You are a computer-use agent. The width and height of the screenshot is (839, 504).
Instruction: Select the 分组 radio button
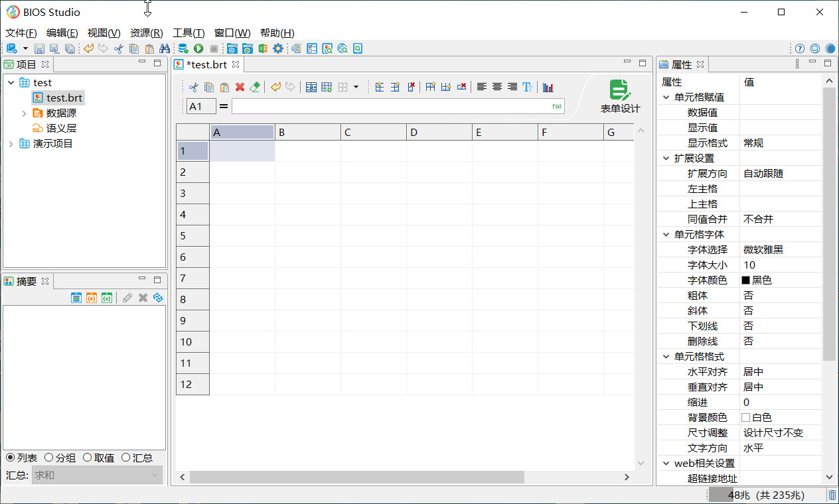(x=49, y=458)
